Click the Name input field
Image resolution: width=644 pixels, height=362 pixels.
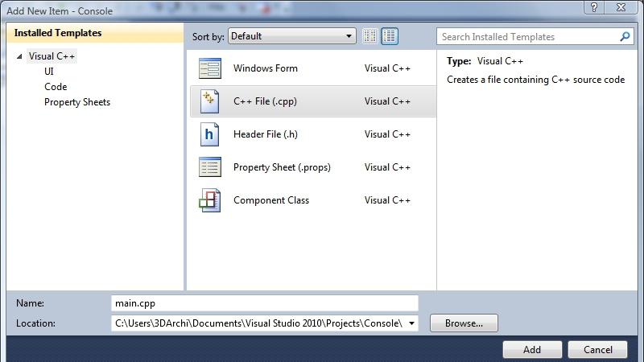point(265,303)
